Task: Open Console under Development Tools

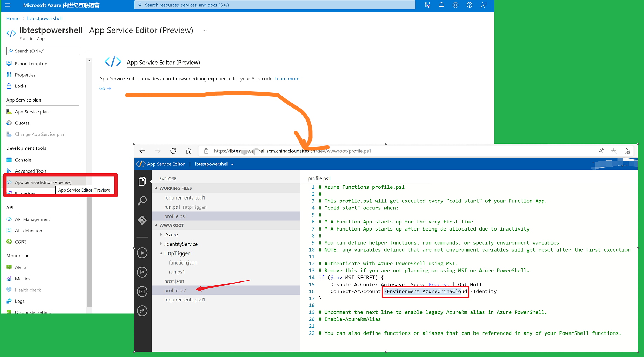Action: [x=23, y=160]
